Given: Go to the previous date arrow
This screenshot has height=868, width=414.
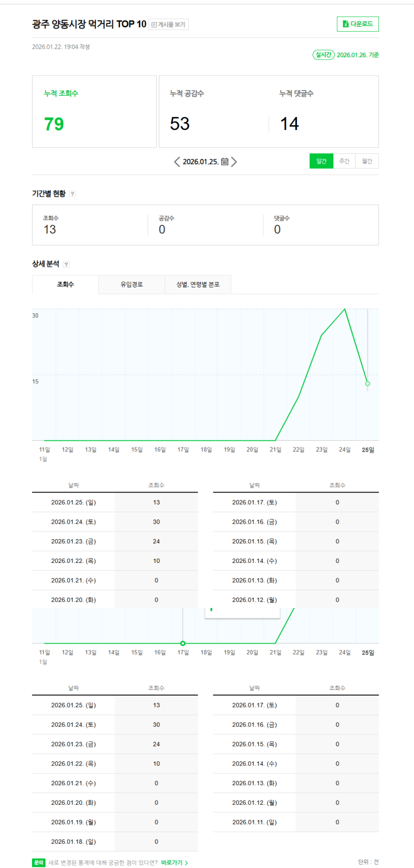Looking at the screenshot, I should tap(177, 162).
